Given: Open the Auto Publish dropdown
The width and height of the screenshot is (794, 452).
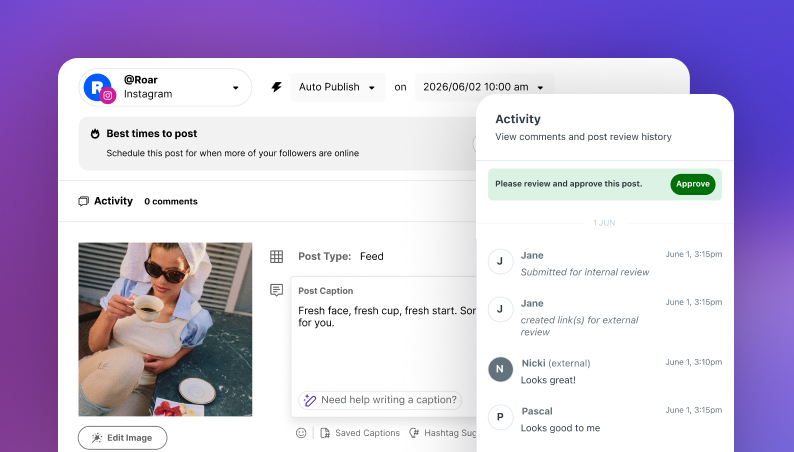Looking at the screenshot, I should click(337, 87).
